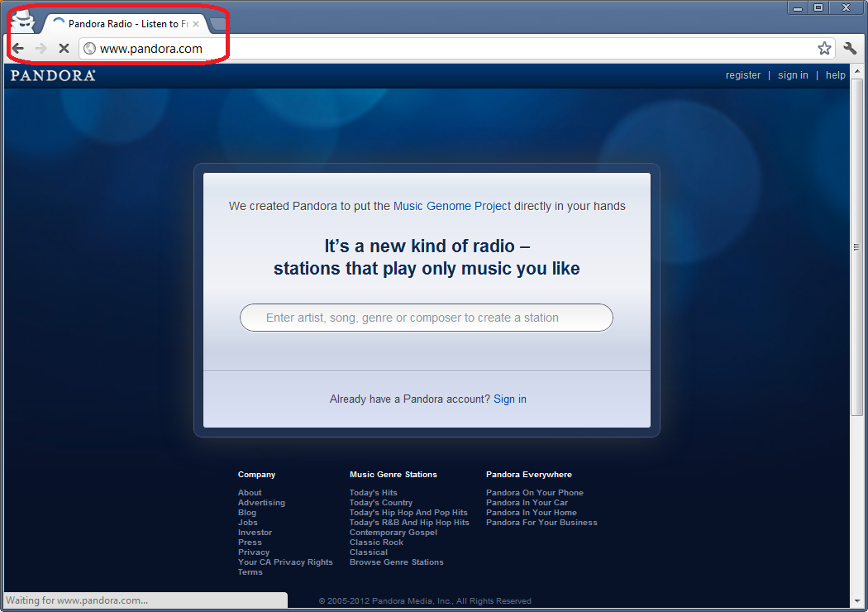The width and height of the screenshot is (868, 612).
Task: Follow the Music Genome Project link
Action: (451, 206)
